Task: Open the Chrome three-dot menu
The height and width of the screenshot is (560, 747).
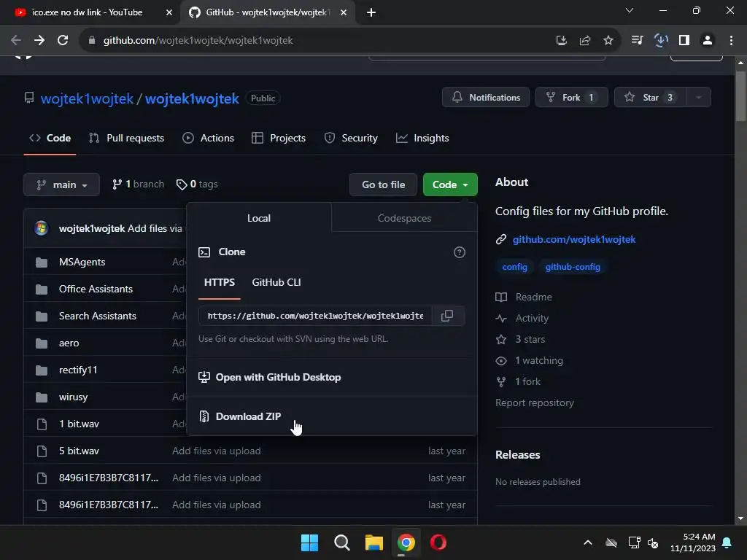Action: pyautogui.click(x=731, y=41)
